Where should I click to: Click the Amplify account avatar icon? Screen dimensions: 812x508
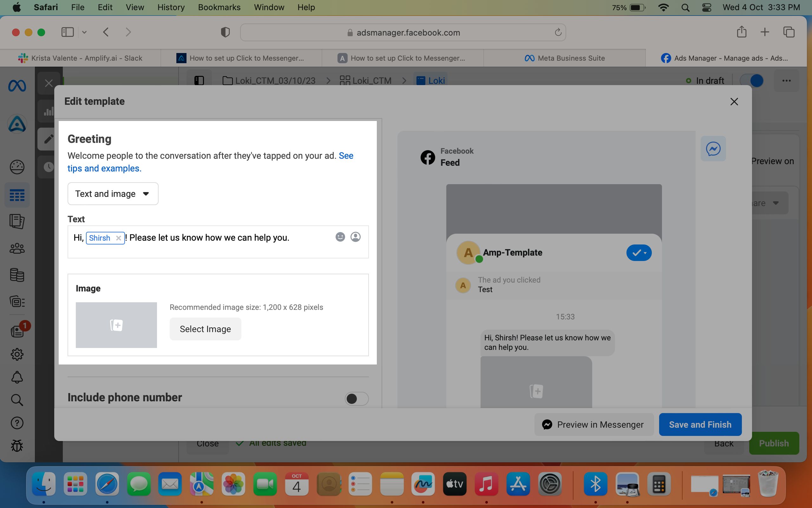pyautogui.click(x=17, y=124)
